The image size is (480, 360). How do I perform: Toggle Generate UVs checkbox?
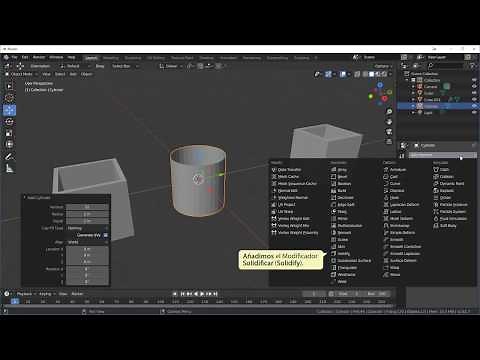coord(106,235)
